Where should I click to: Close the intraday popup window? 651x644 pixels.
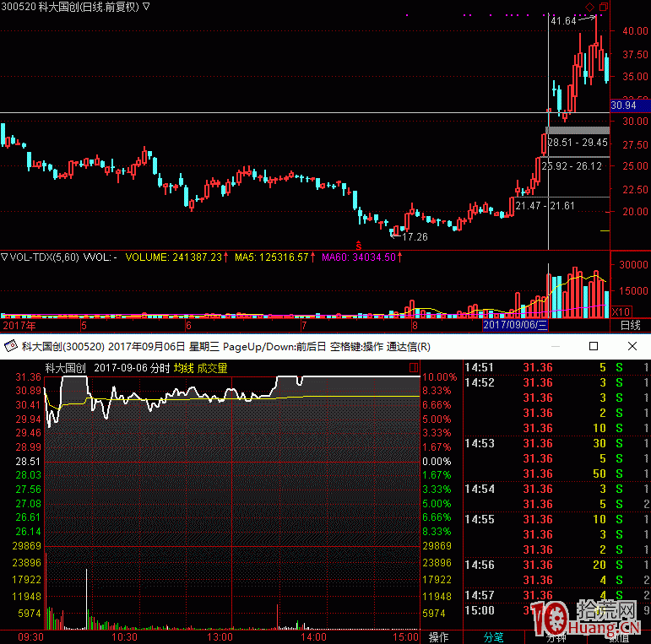coord(632,346)
